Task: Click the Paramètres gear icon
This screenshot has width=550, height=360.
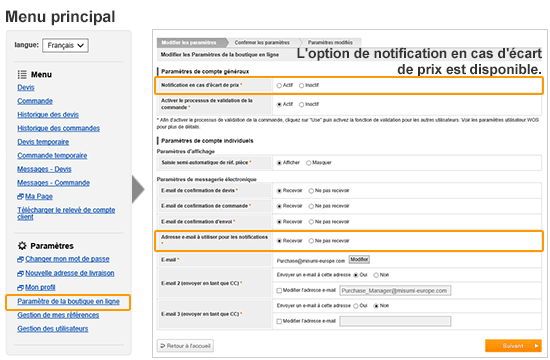Action: 22,246
